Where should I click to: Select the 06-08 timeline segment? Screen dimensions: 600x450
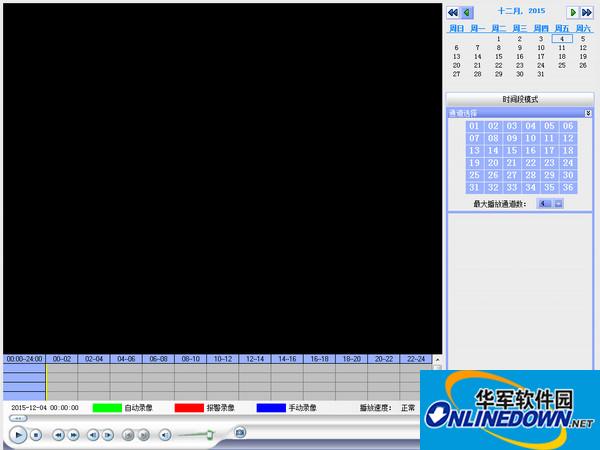pyautogui.click(x=158, y=359)
